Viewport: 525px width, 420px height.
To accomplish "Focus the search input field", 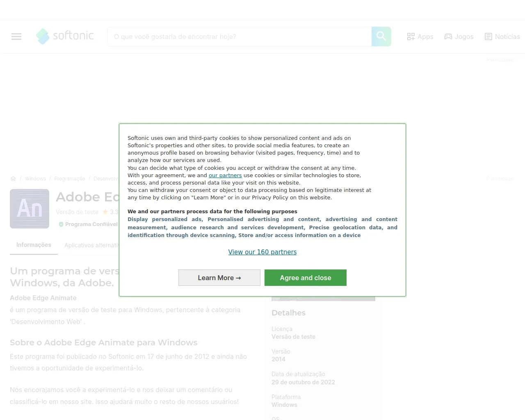I will click(x=240, y=37).
